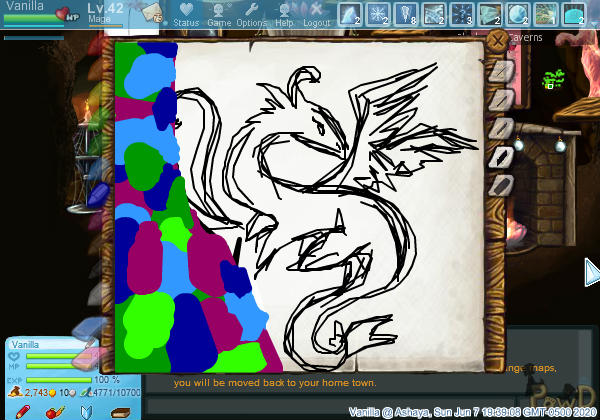Expand the right-side arrow panel
The height and width of the screenshot is (420, 600).
pyautogui.click(x=591, y=271)
